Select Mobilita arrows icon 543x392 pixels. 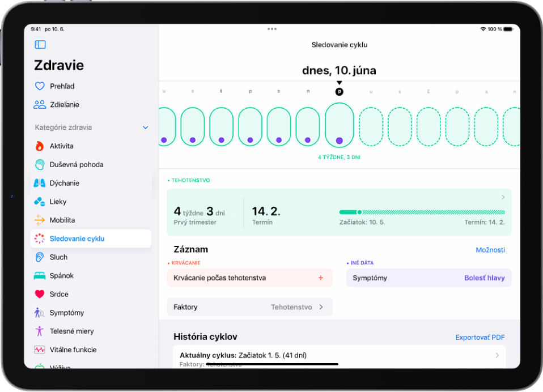click(40, 220)
